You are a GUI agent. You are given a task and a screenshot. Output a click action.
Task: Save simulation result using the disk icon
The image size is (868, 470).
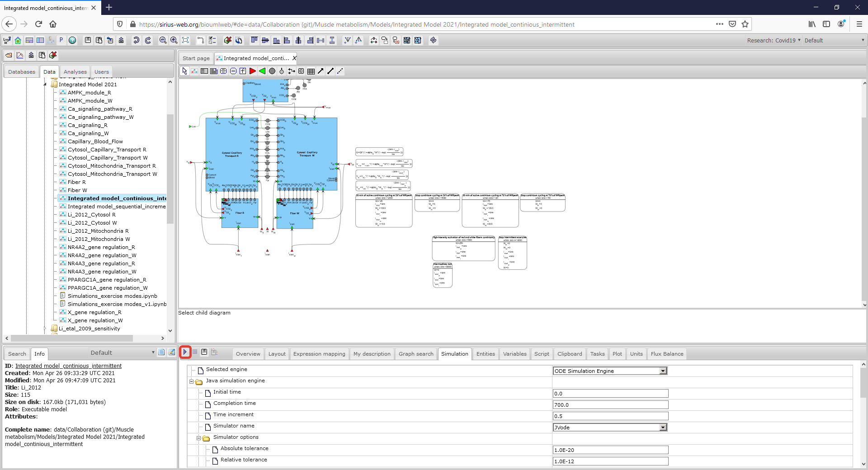(x=204, y=352)
